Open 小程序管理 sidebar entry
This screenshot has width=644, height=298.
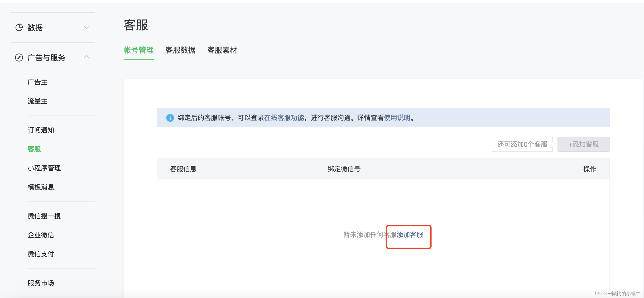[44, 168]
